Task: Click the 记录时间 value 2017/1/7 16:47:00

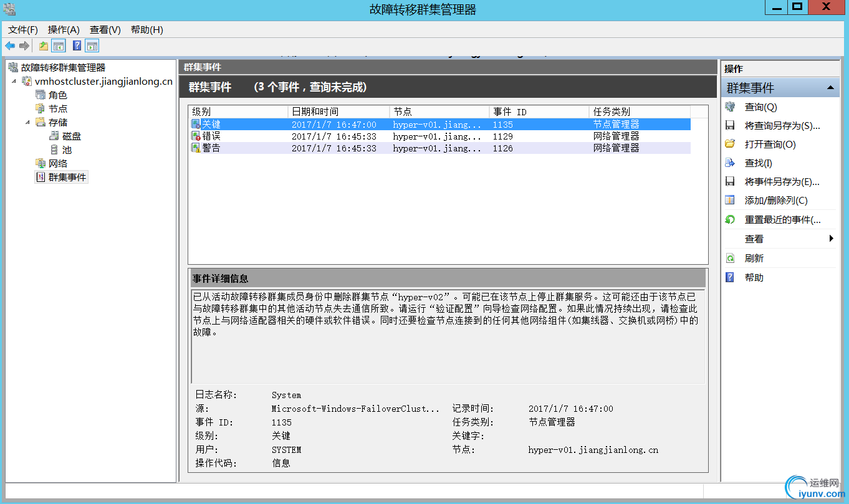Action: 571,409
